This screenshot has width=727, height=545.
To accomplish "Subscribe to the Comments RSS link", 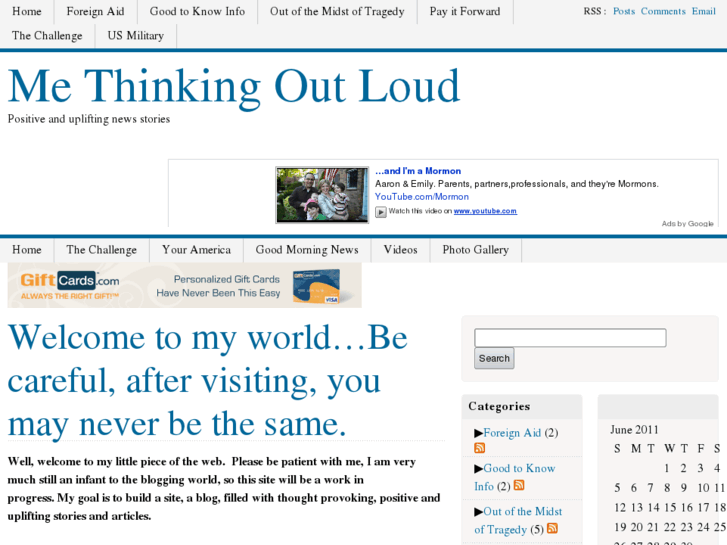I will tap(663, 12).
